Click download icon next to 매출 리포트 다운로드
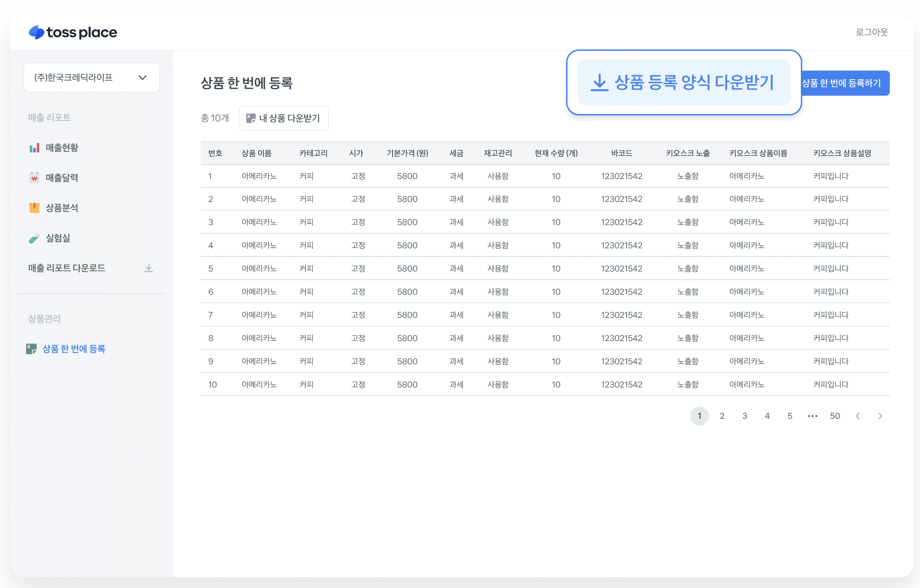The width and height of the screenshot is (920, 588). 149,268
